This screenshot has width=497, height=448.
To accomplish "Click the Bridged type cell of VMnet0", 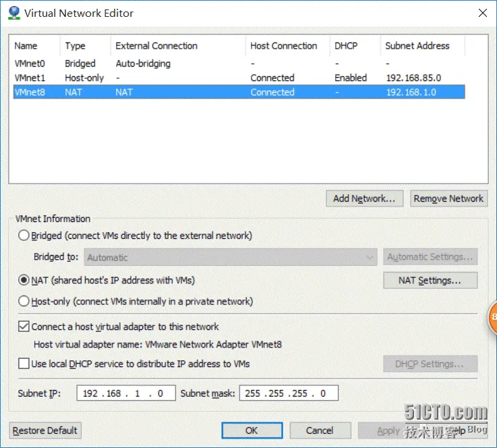I will tap(80, 63).
